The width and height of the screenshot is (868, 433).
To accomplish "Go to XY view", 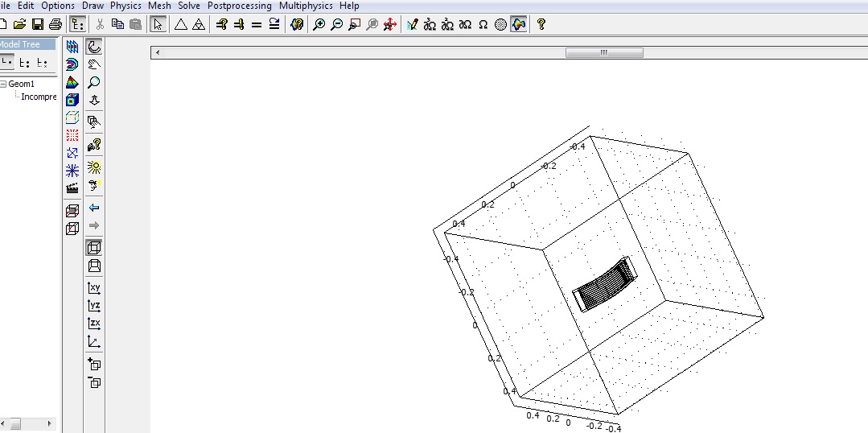I will click(94, 288).
